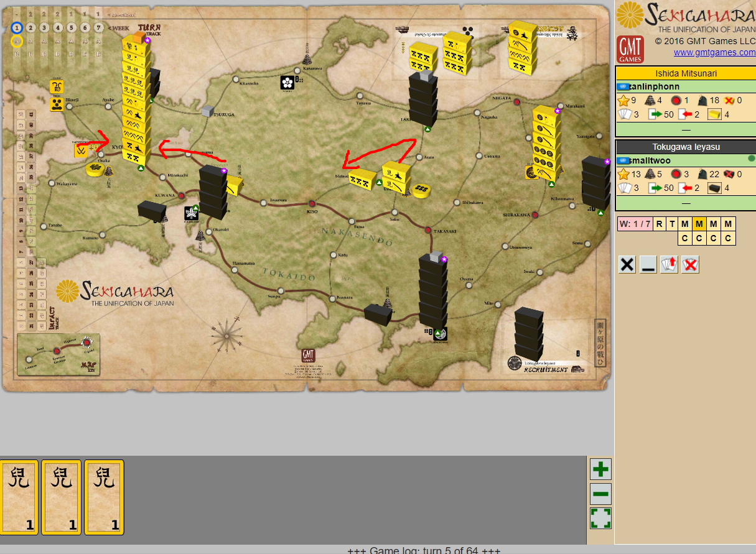Open the www.gmtgames.com link
The image size is (756, 554).
click(714, 52)
